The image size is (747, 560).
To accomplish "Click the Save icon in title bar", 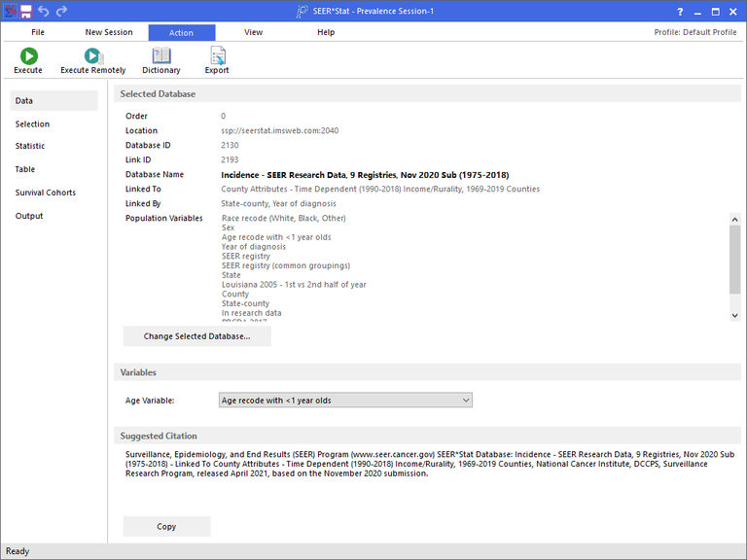I will click(x=26, y=11).
